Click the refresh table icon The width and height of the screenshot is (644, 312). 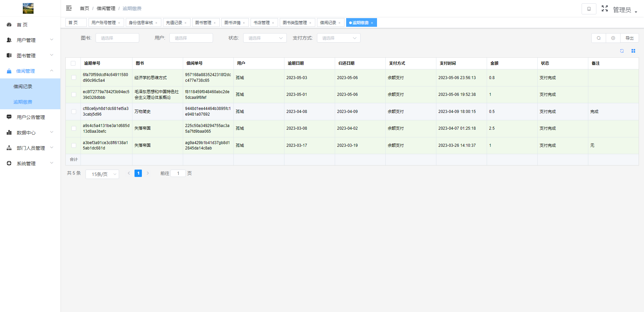pyautogui.click(x=622, y=51)
